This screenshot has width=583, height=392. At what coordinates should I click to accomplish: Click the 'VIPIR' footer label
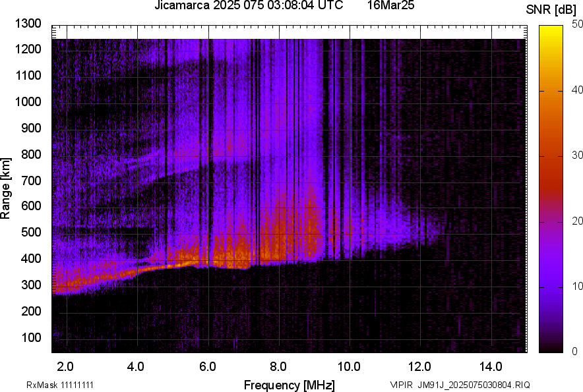pyautogui.click(x=402, y=385)
